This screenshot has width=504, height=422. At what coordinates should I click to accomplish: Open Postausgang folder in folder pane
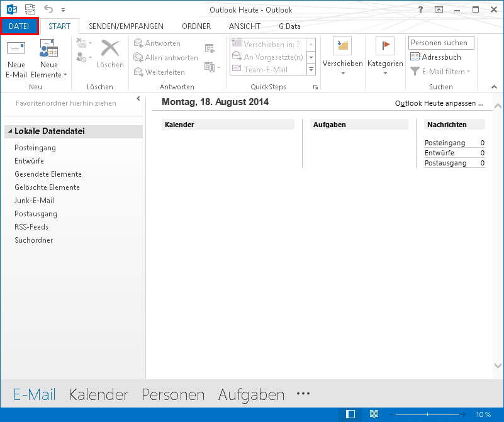[36, 214]
